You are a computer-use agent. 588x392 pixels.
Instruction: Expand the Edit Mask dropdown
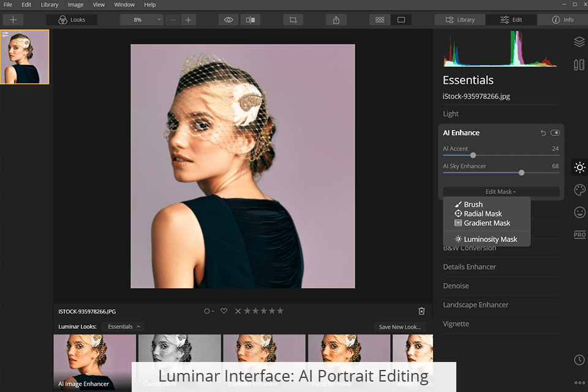501,192
